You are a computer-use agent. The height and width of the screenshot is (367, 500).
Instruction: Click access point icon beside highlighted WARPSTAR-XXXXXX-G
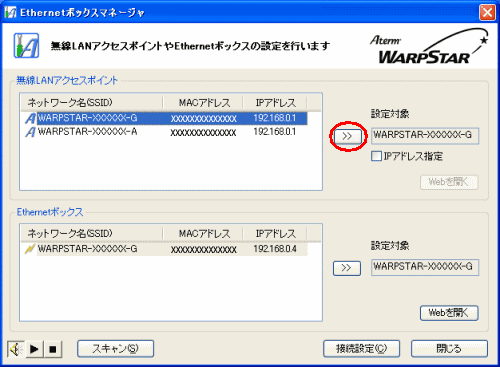[x=30, y=118]
